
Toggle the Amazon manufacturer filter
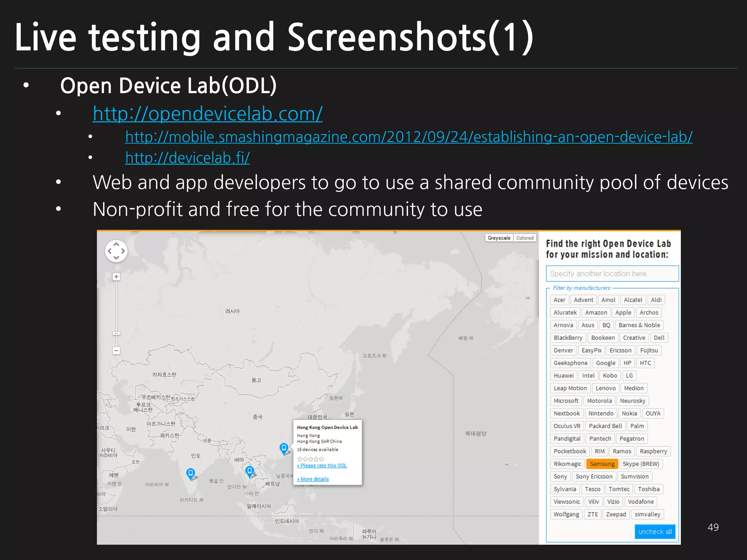pos(596,312)
